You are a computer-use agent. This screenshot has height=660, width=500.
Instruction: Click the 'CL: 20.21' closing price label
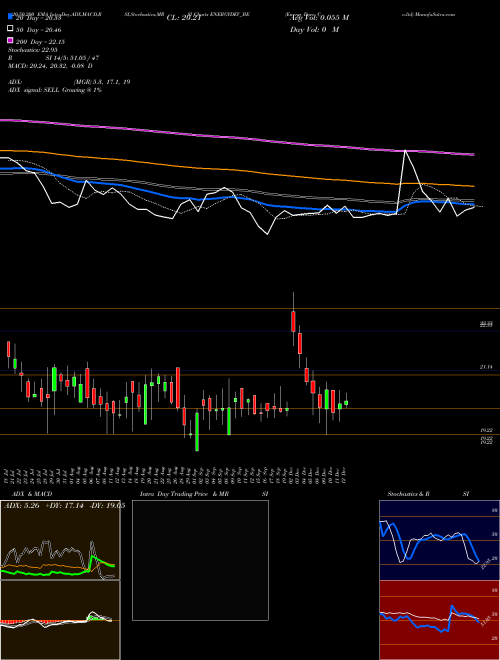(184, 18)
